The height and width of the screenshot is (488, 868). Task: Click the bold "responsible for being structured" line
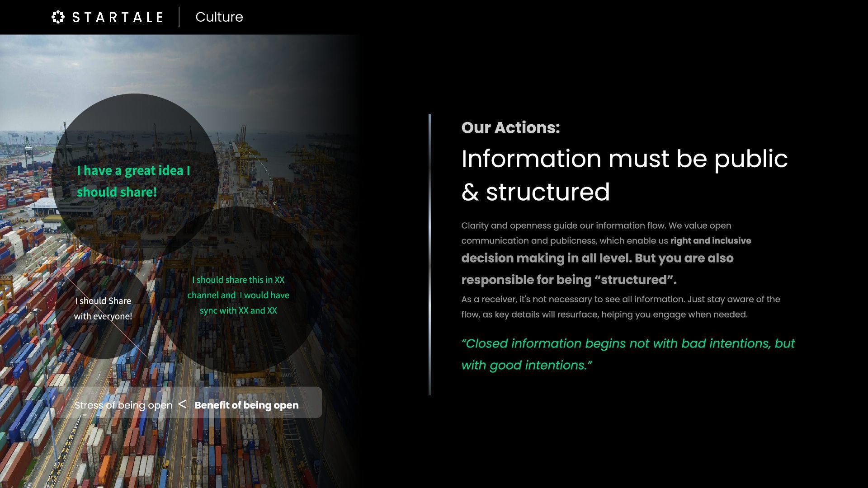click(569, 280)
